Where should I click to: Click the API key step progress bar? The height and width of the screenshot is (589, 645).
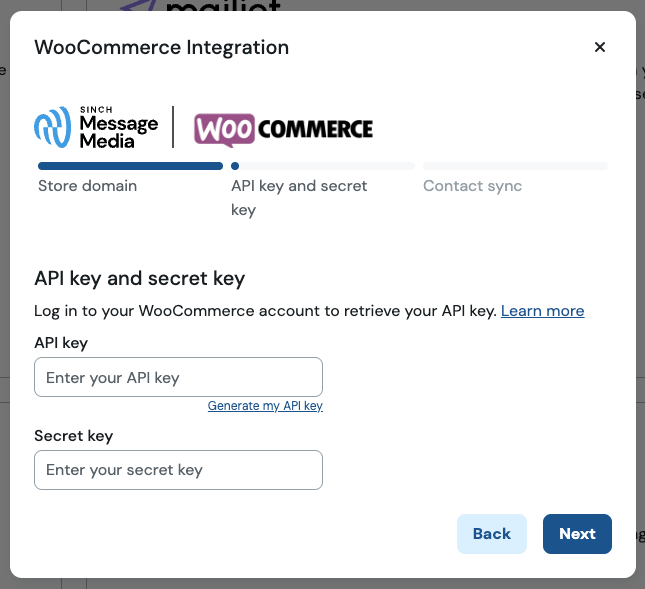coord(323,166)
